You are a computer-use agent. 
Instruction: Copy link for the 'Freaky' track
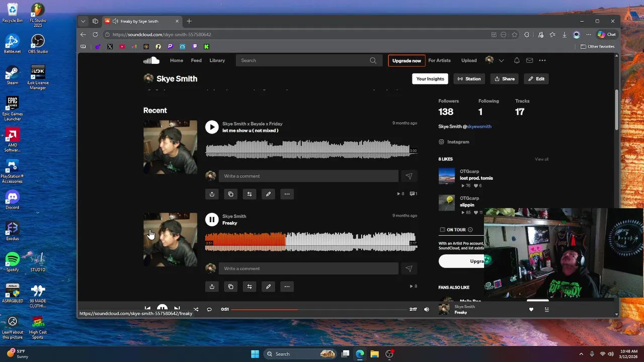tap(230, 287)
